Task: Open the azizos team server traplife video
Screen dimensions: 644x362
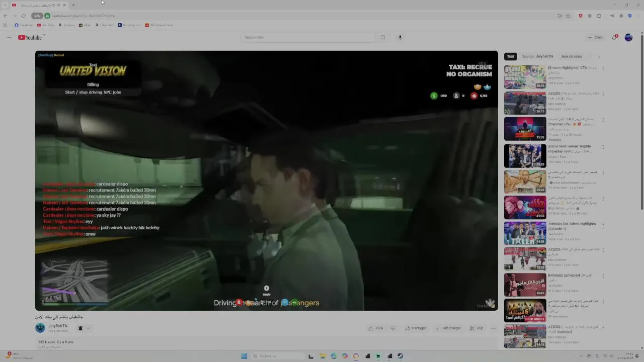Action: click(x=525, y=155)
